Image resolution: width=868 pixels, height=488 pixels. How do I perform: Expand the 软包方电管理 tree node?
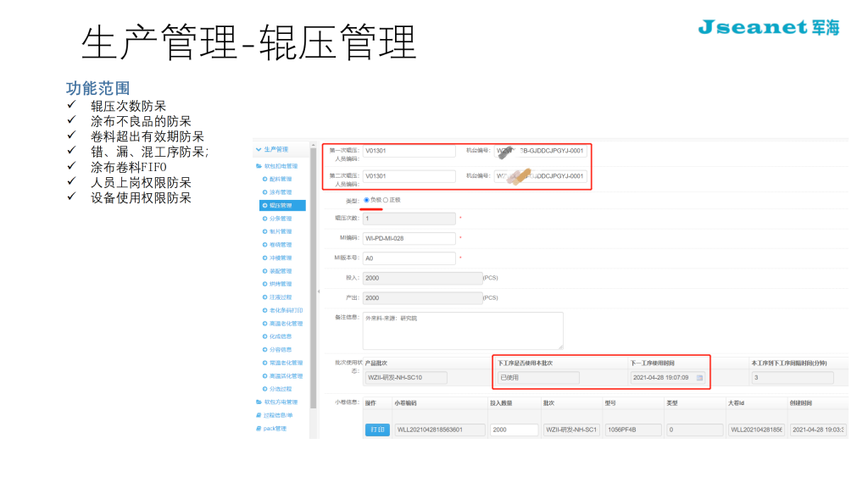tap(280, 402)
